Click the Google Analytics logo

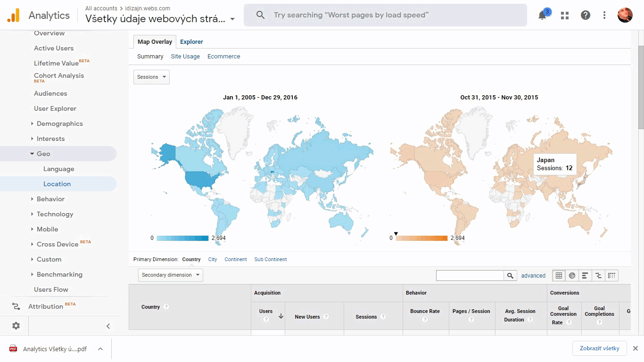(14, 15)
